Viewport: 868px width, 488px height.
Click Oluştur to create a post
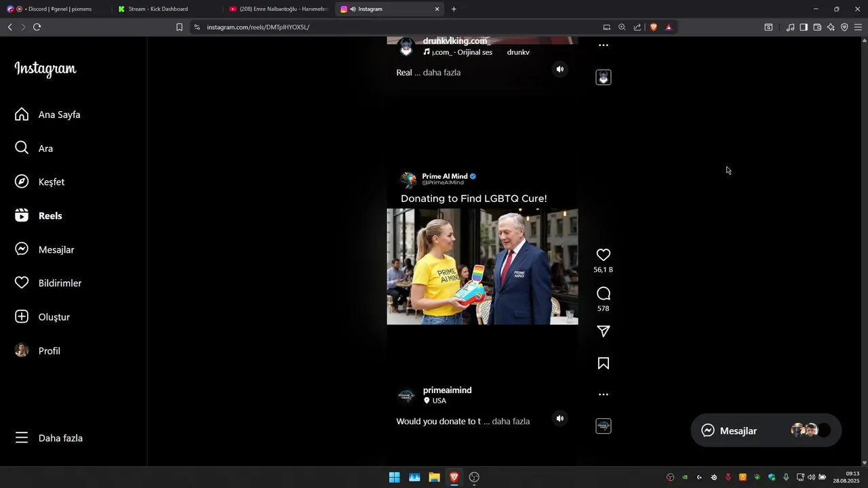pos(42,317)
